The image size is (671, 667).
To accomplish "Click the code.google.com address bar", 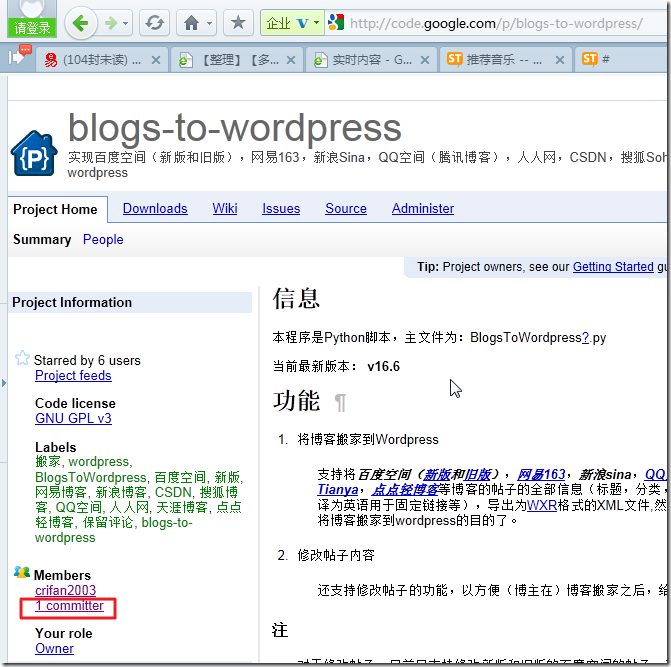I will click(x=496, y=23).
